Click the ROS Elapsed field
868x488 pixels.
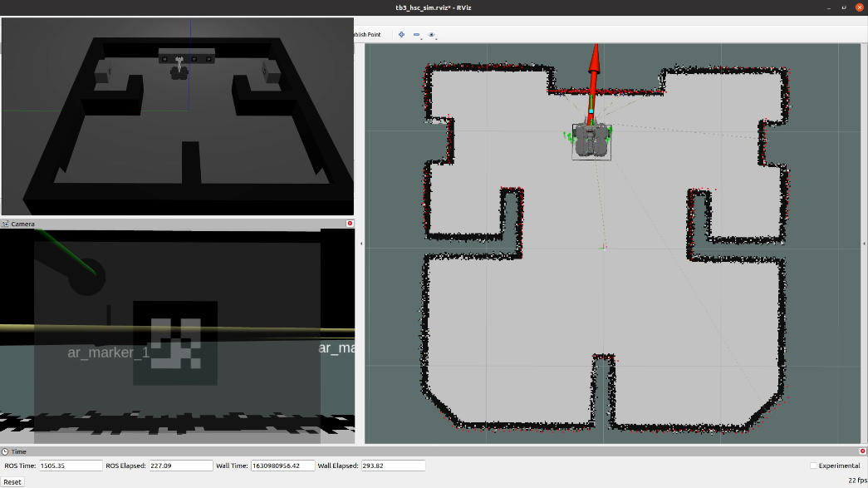point(180,466)
